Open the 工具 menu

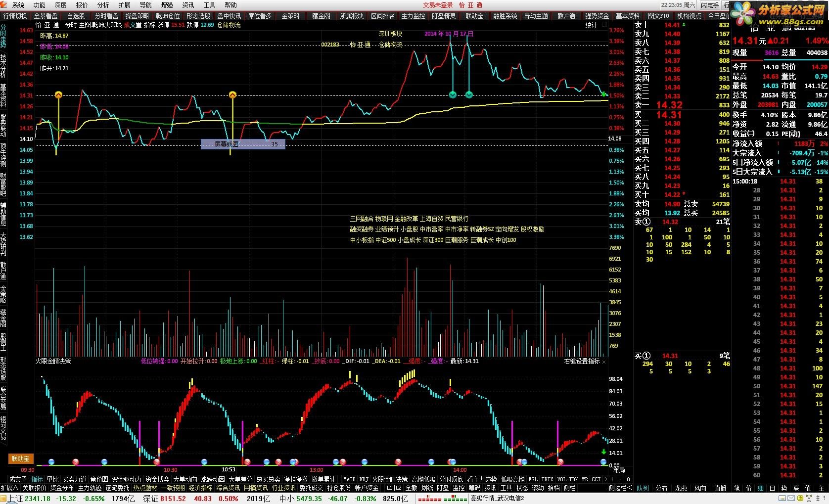[x=209, y=5]
